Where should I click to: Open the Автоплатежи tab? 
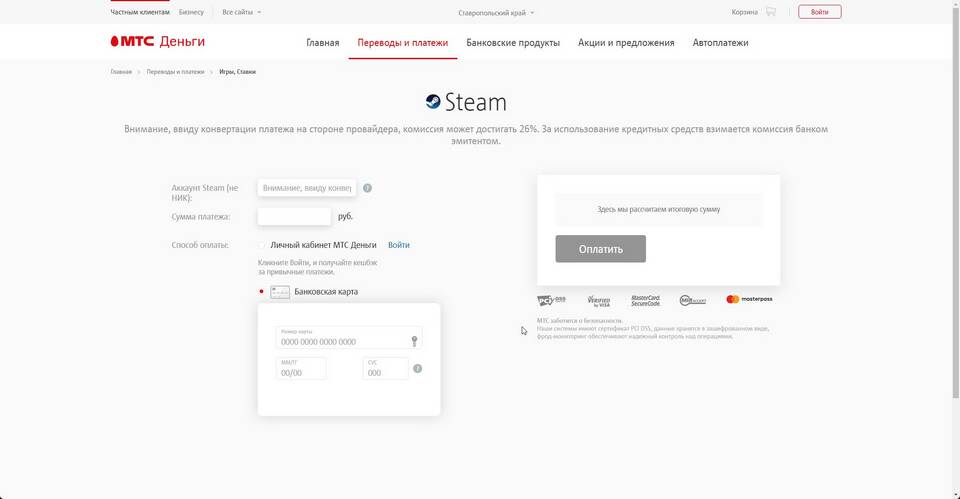pos(721,43)
